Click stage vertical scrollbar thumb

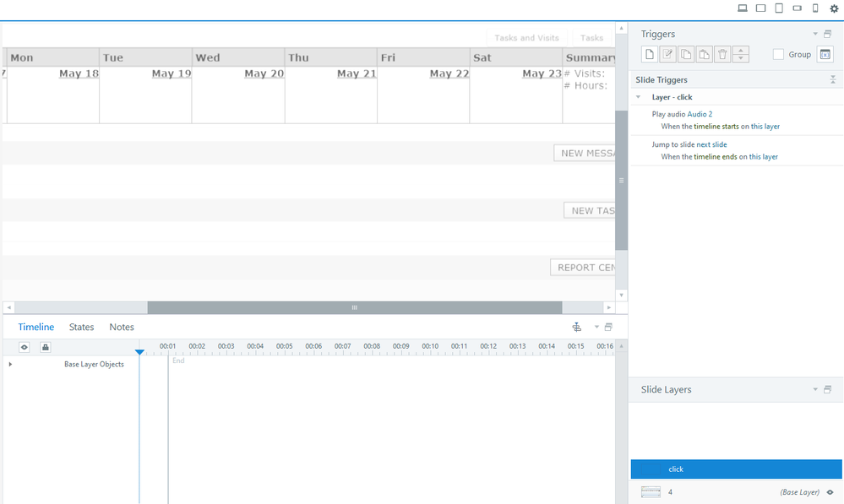(621, 180)
